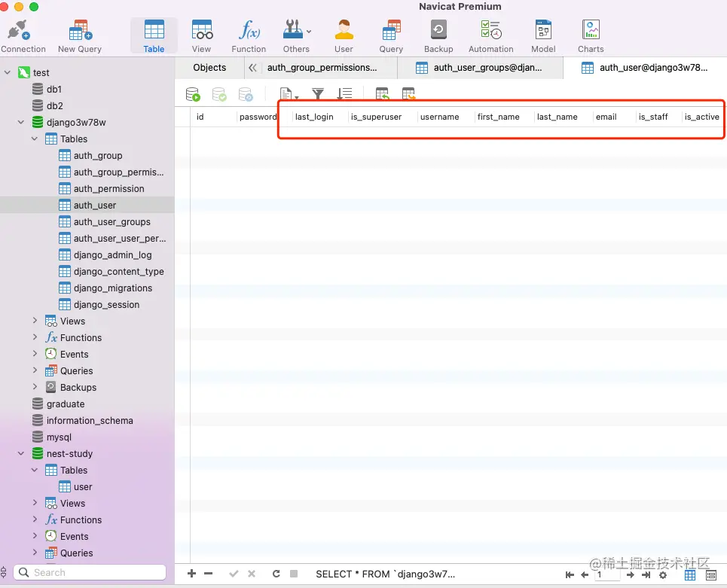The width and height of the screenshot is (727, 588).
Task: Go to first page of records
Action: 570,575
